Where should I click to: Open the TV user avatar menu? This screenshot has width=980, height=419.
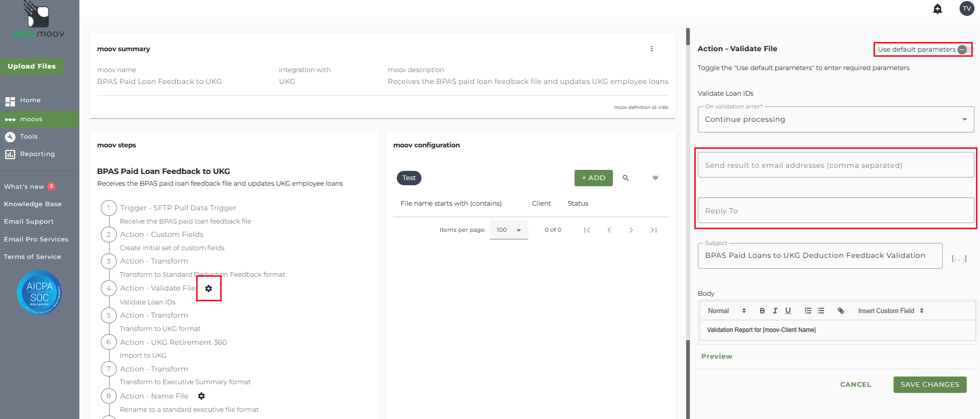[967, 9]
